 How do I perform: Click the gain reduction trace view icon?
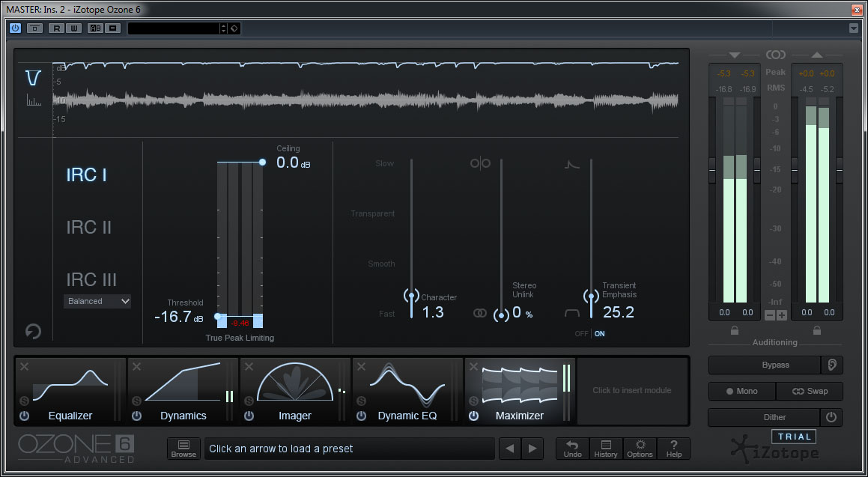tap(32, 78)
